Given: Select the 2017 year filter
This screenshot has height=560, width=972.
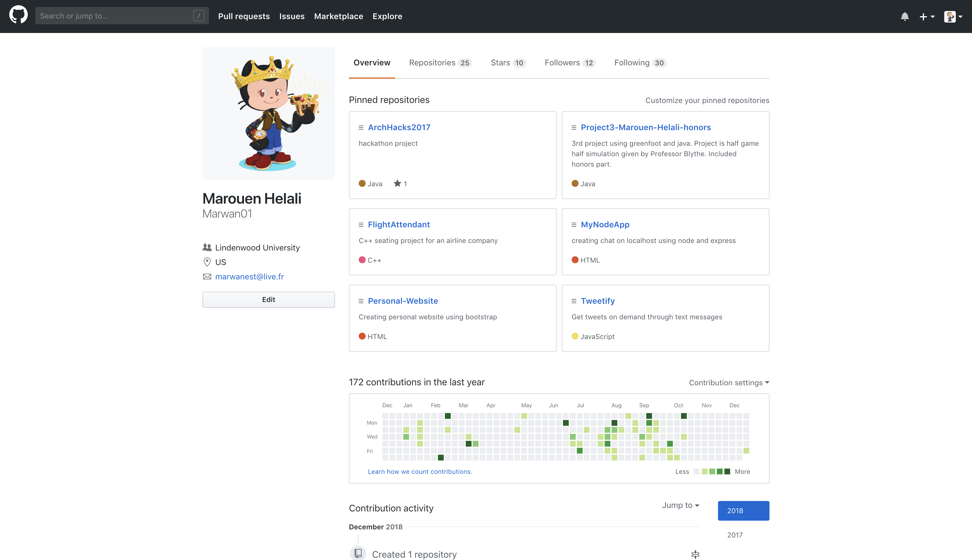Looking at the screenshot, I should (x=735, y=535).
